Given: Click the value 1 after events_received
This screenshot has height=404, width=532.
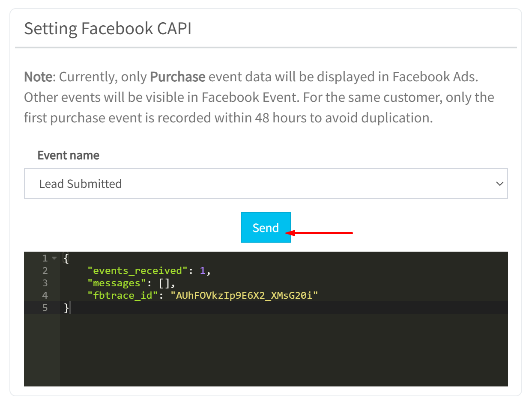Looking at the screenshot, I should point(203,270).
